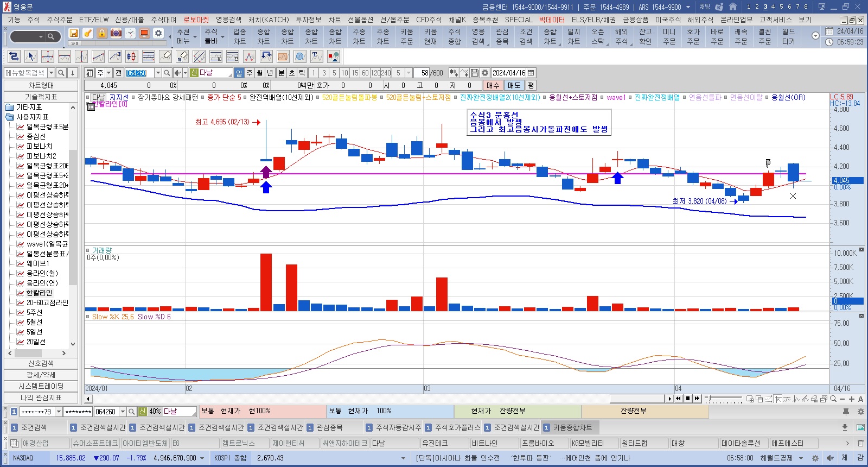Click the chart settings gear near the date

click(x=485, y=73)
